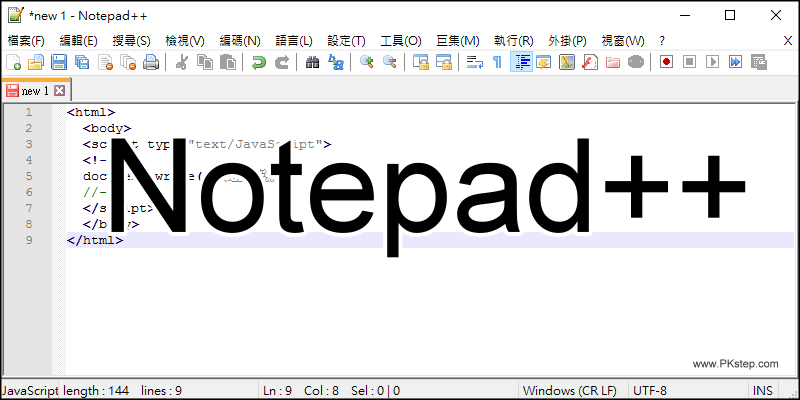Open the Replace dialog icon
800x400 pixels.
pyautogui.click(x=335, y=62)
